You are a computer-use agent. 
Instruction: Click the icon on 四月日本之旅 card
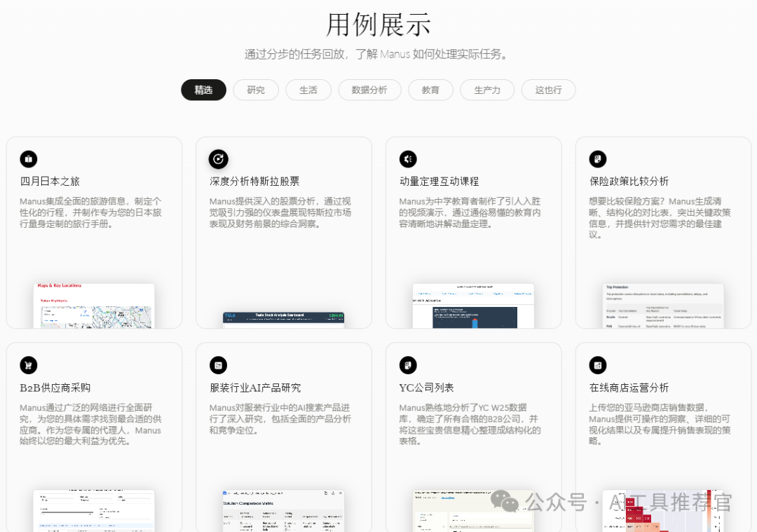pyautogui.click(x=29, y=159)
